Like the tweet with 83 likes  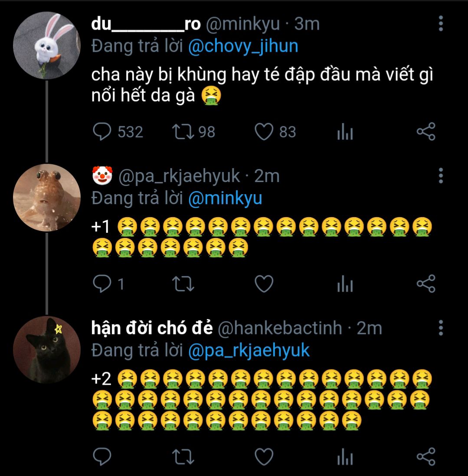coord(264,132)
